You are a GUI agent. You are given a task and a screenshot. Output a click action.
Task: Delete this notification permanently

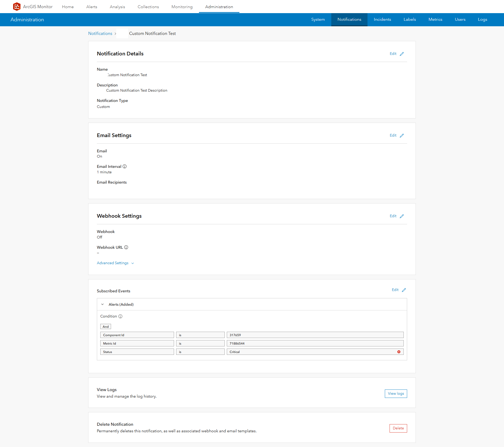coord(398,428)
